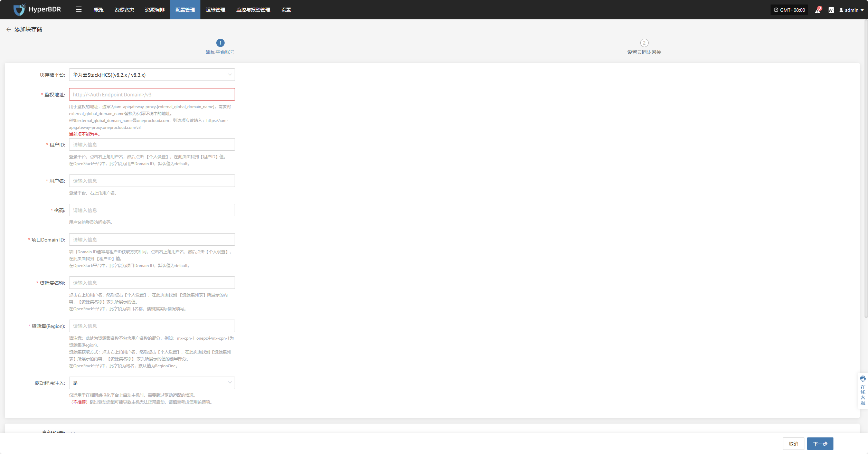Open the GMT+08:00 timezone selector

[789, 10]
